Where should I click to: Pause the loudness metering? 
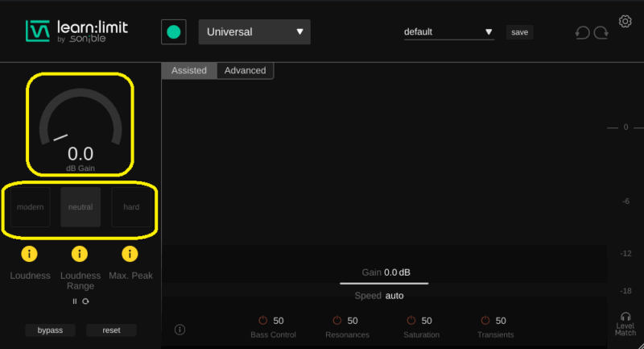(75, 301)
